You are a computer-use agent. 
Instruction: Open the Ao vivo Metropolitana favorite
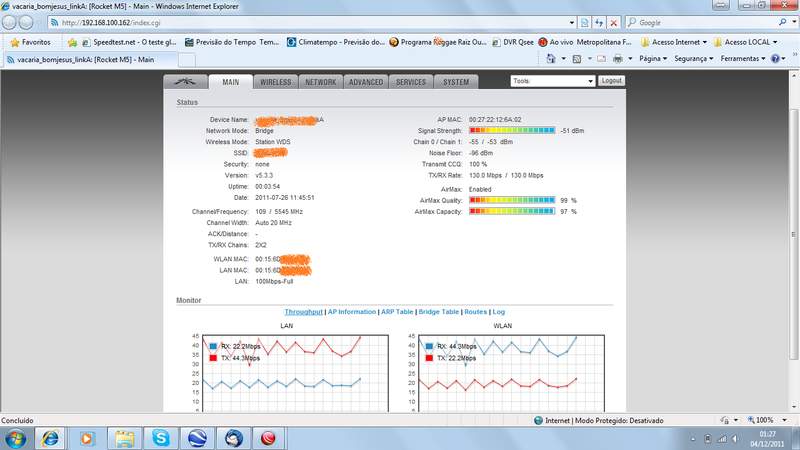click(585, 42)
